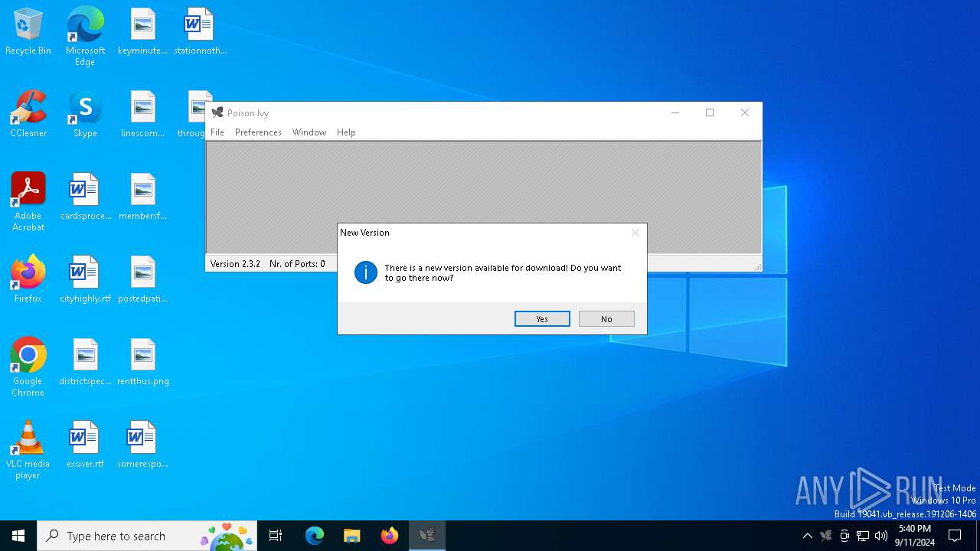Open the network tray icon
This screenshot has height=551, width=980.
[863, 536]
